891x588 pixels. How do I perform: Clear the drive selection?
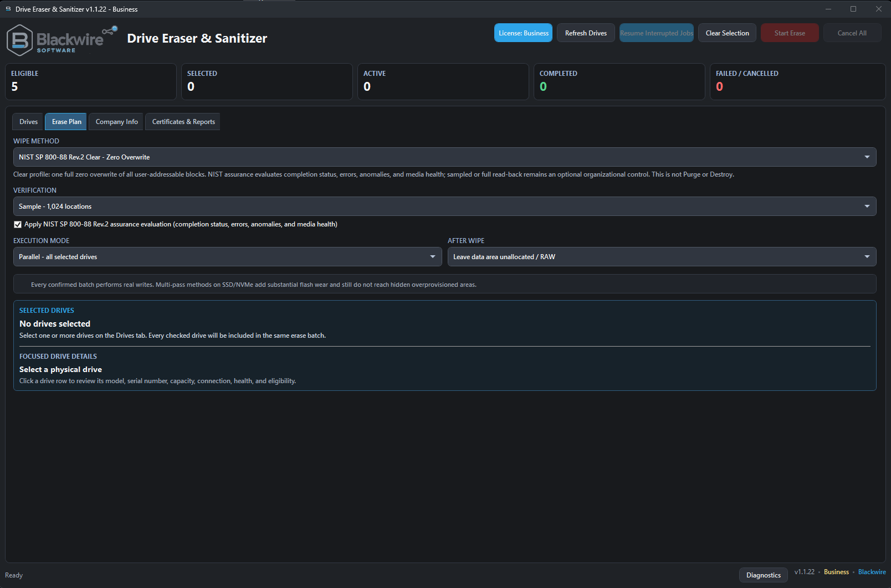click(727, 33)
